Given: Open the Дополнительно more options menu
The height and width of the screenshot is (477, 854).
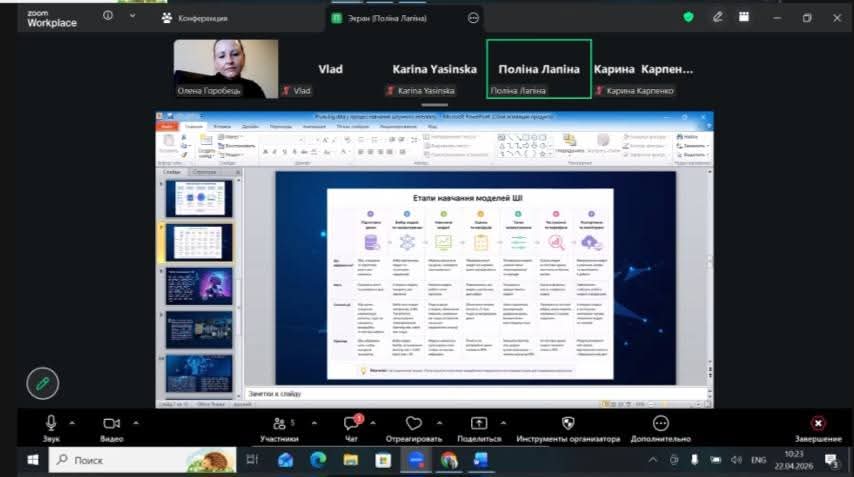Looking at the screenshot, I should coord(661,424).
